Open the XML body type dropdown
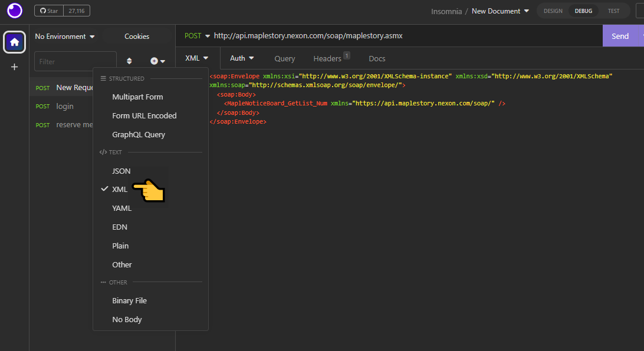 [197, 58]
